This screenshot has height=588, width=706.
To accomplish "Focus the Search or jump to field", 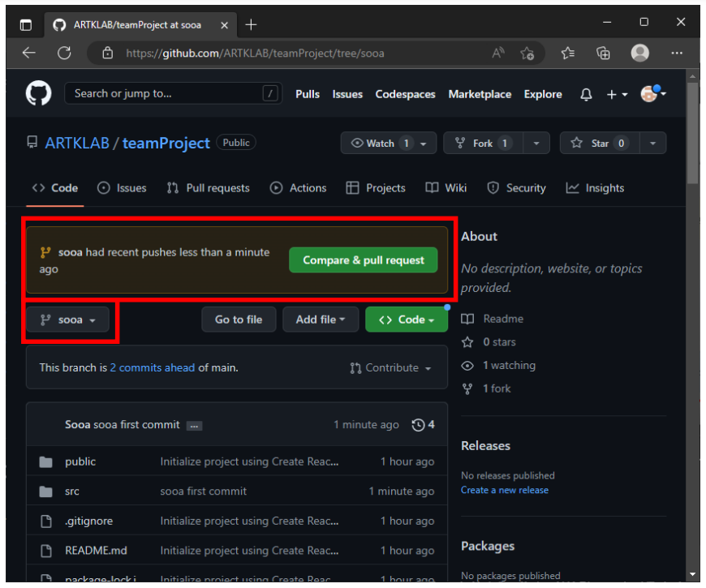I will click(x=174, y=93).
